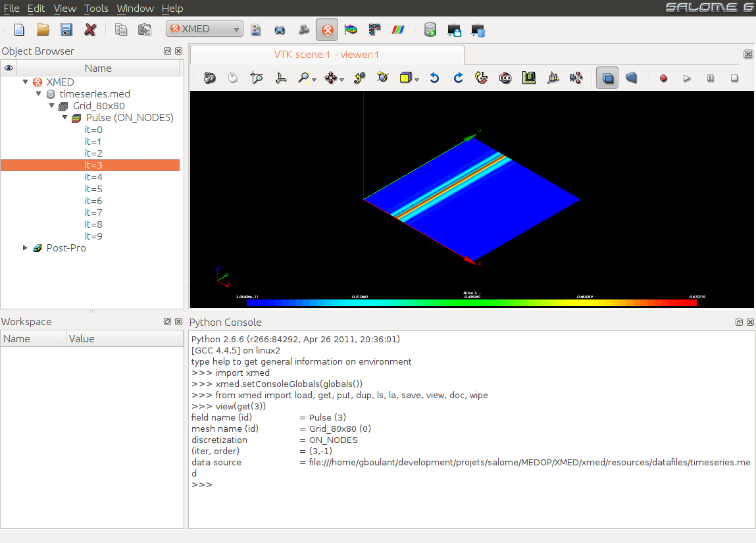Viewport: 756px width, 543px height.
Task: Click the synchronize view icon
Action: point(576,78)
